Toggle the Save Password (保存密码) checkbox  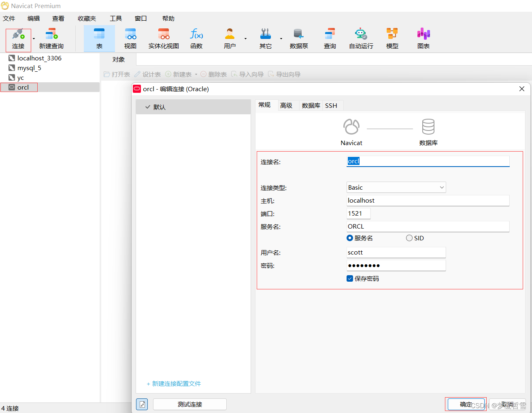pos(350,278)
